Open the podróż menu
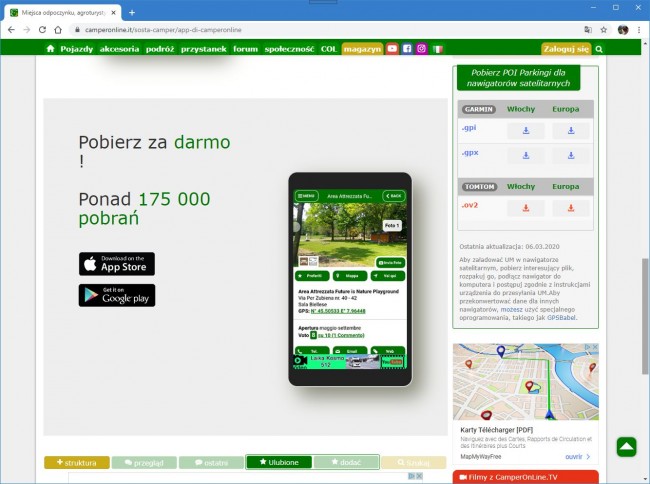 [x=160, y=49]
